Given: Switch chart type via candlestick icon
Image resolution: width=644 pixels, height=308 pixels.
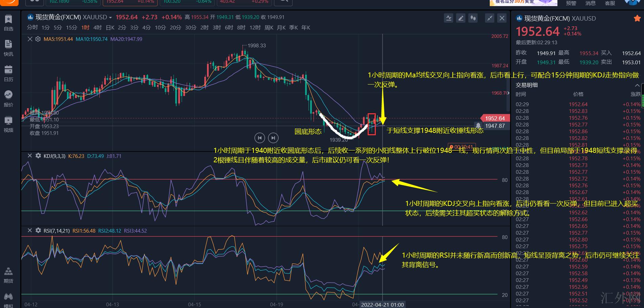Looking at the screenshot, I should [x=473, y=18].
